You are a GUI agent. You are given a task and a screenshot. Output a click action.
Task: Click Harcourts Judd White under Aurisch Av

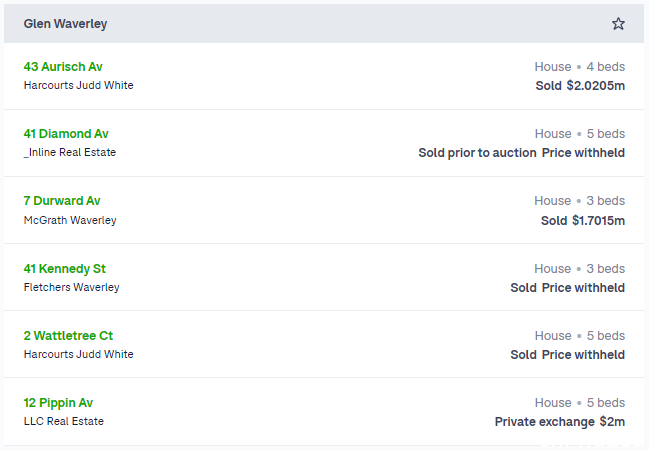coord(79,85)
